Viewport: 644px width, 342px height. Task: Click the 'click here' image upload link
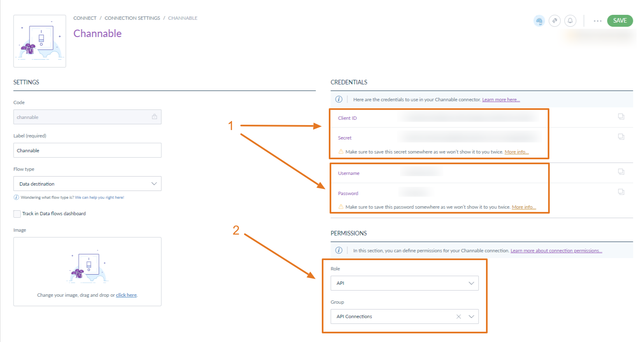coord(126,295)
